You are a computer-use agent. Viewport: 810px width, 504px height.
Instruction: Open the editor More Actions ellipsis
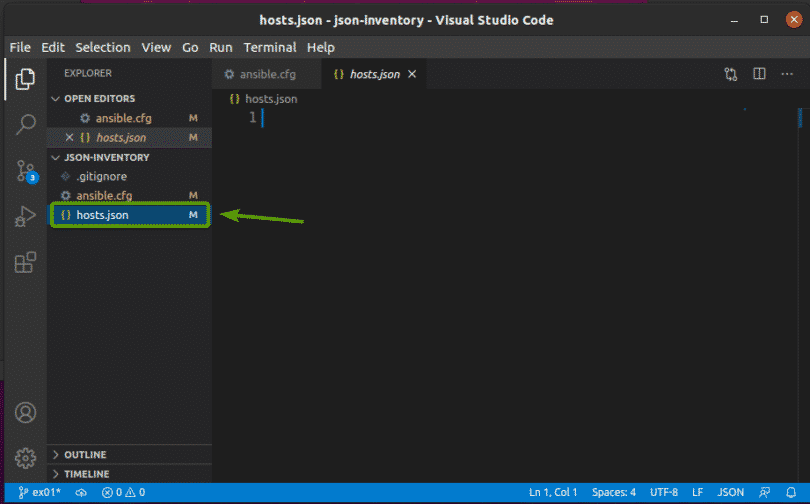click(787, 74)
